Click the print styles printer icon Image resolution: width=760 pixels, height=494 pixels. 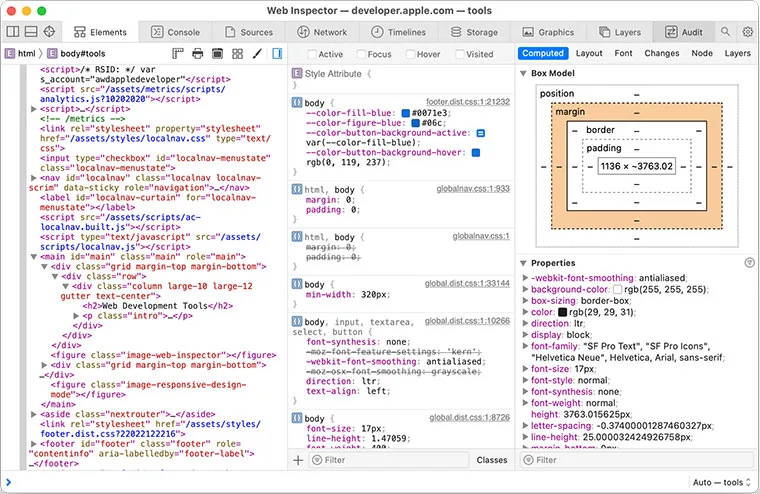pos(198,53)
